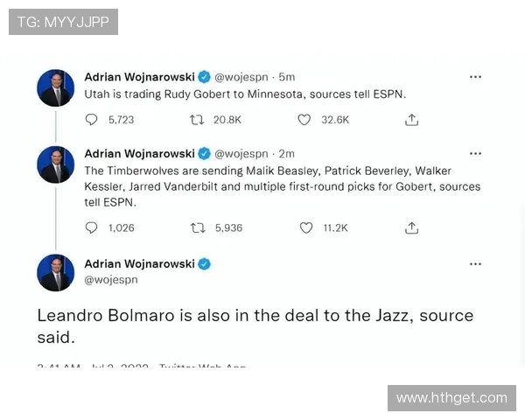Share the Malik Beasley trade tweet
525x420 pixels.
tap(411, 227)
